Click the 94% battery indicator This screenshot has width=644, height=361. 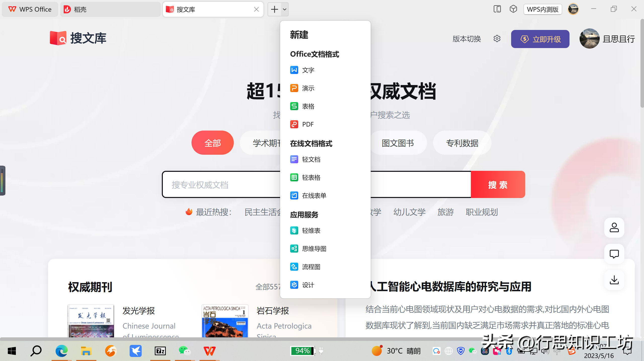point(303,351)
